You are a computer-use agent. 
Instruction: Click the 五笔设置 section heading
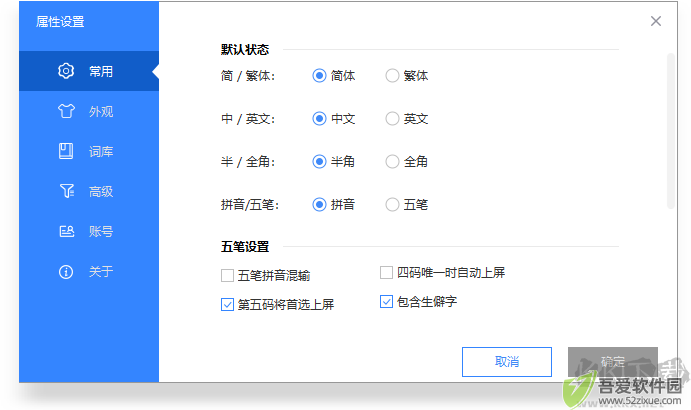[x=245, y=247]
